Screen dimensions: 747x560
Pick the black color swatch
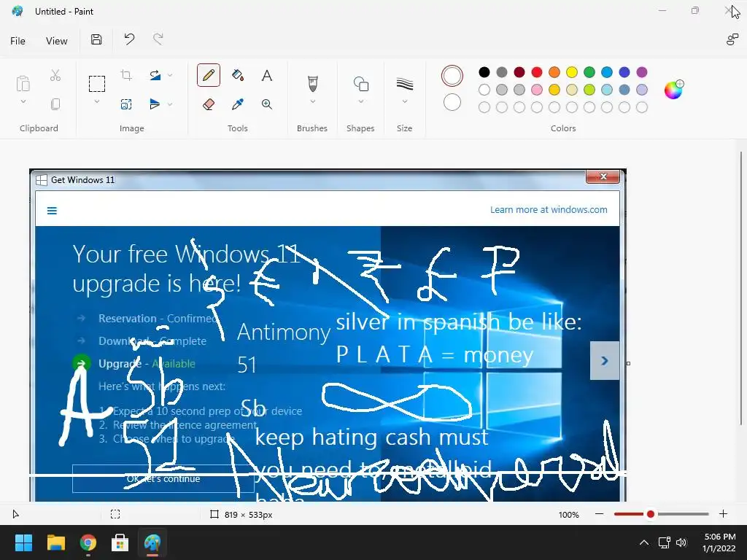(484, 72)
